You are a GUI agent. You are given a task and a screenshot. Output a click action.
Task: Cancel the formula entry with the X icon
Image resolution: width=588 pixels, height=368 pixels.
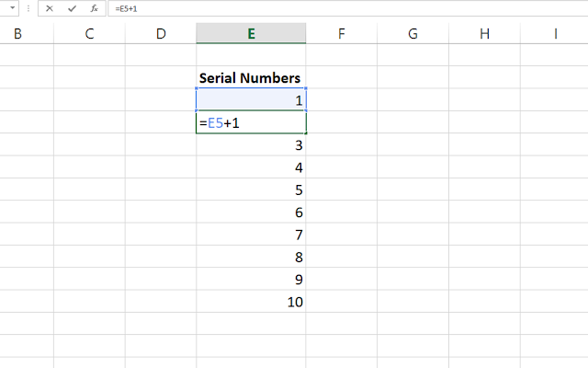tap(49, 8)
